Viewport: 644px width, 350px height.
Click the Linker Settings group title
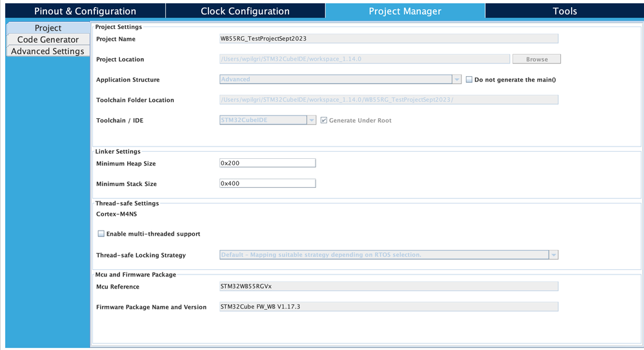(x=117, y=151)
